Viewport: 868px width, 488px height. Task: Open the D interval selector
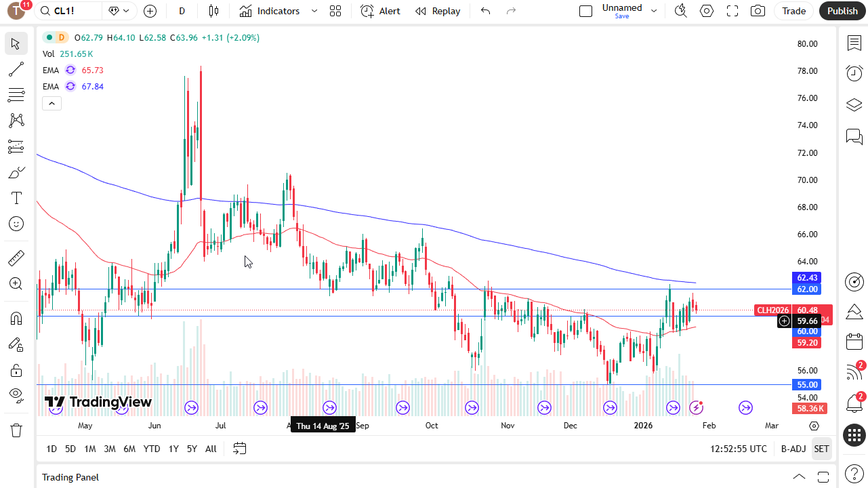coord(182,11)
